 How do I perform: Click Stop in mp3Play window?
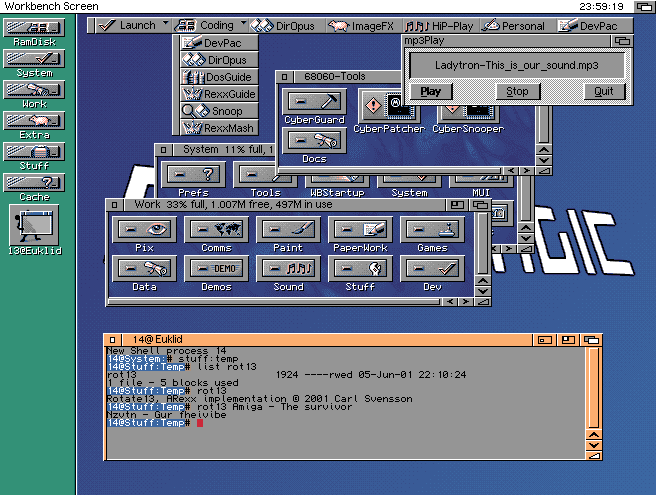(518, 91)
